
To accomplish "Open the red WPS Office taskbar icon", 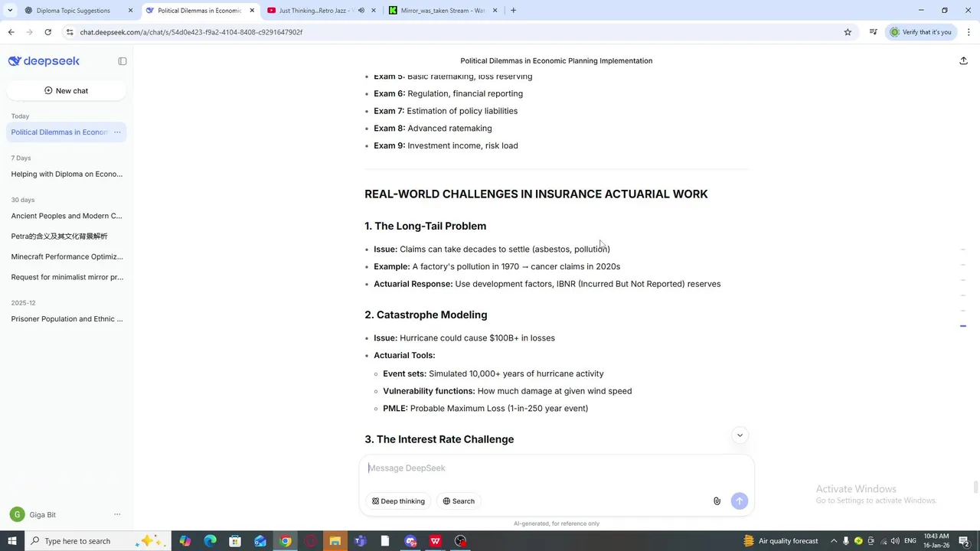I will [x=435, y=541].
